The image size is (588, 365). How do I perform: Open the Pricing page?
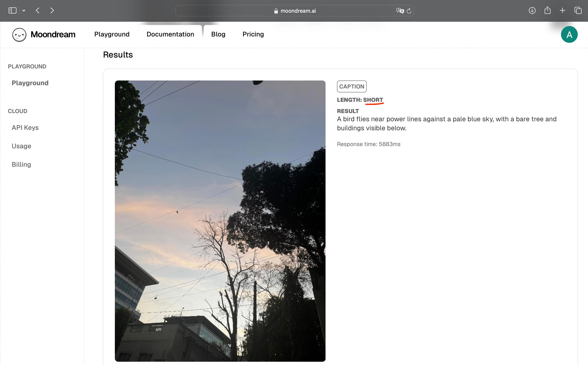[x=253, y=34]
